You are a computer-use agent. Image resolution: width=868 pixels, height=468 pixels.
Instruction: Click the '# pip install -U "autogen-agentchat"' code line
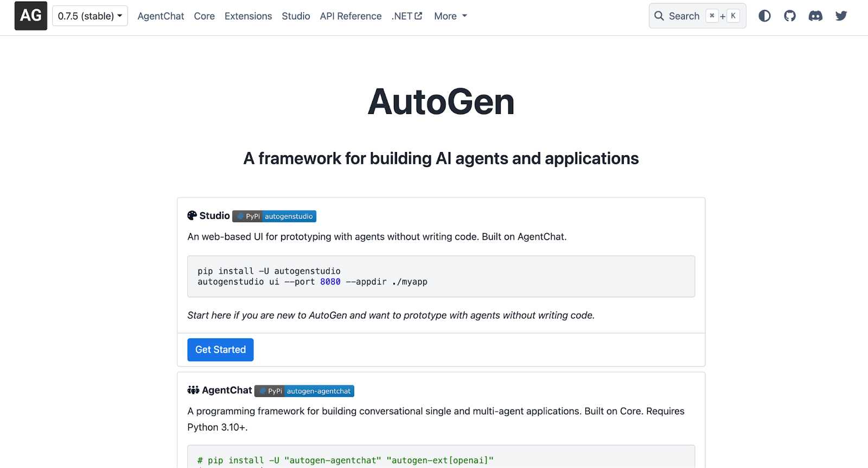pyautogui.click(x=346, y=460)
